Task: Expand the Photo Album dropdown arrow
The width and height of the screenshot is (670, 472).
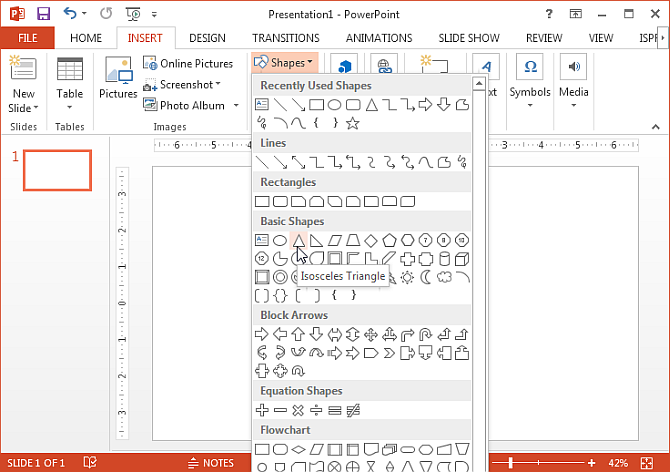Action: [x=236, y=105]
